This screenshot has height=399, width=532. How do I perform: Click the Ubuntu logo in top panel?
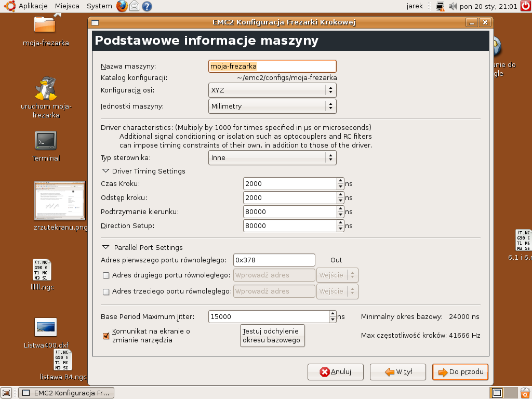9,6
